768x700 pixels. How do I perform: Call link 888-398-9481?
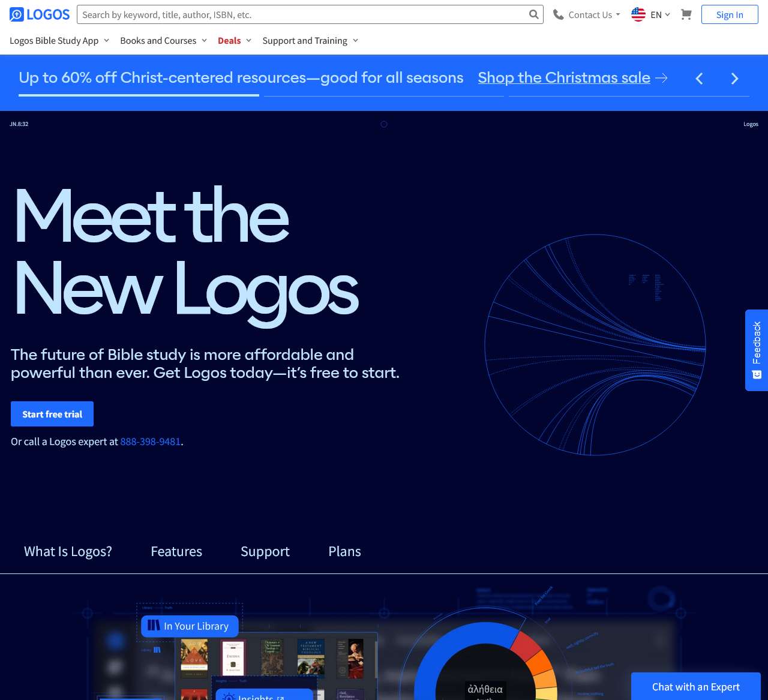[151, 441]
